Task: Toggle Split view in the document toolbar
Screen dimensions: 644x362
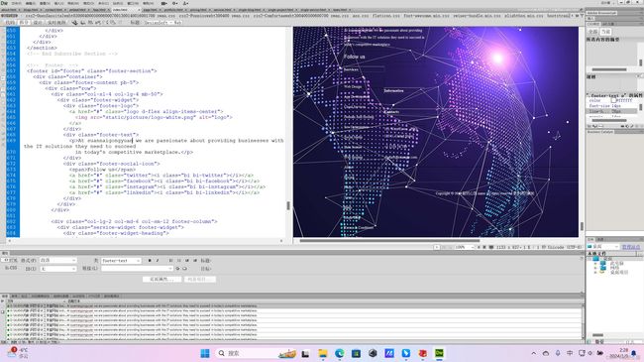Action: 24,22
